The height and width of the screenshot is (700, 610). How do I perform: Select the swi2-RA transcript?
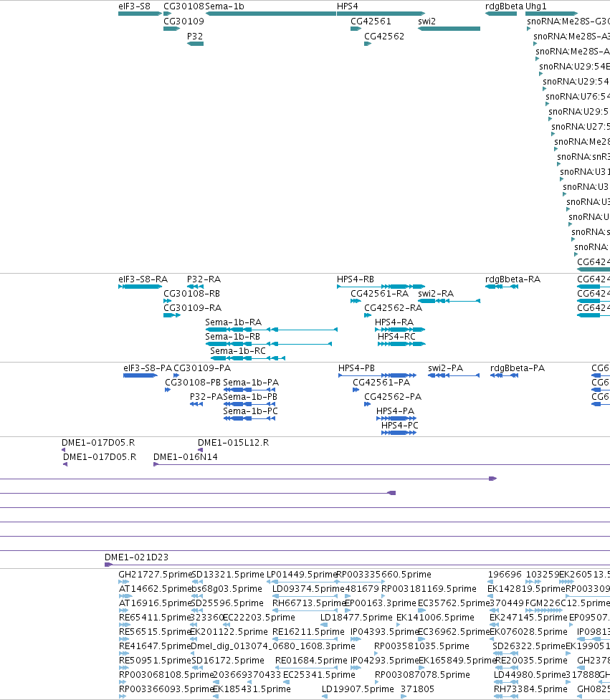tap(449, 301)
